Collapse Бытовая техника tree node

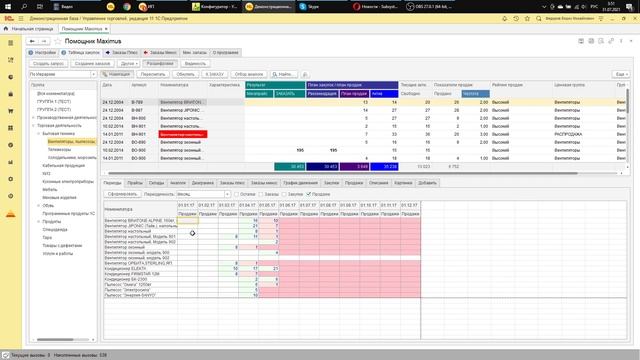[39, 133]
